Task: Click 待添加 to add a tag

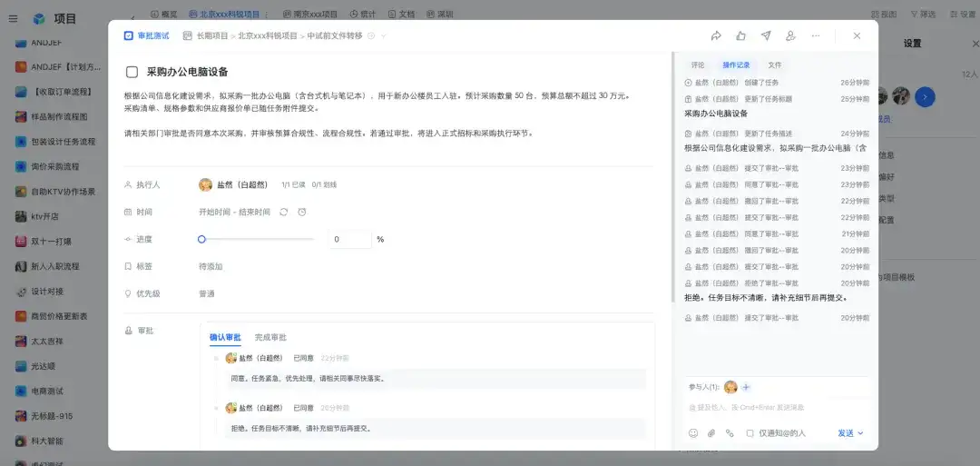Action: pyautogui.click(x=211, y=266)
